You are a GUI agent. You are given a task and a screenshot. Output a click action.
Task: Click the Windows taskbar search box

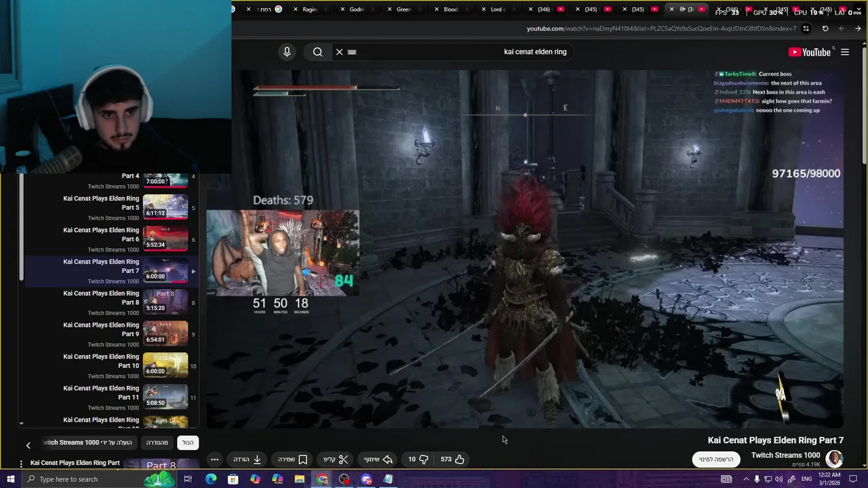coord(98,479)
